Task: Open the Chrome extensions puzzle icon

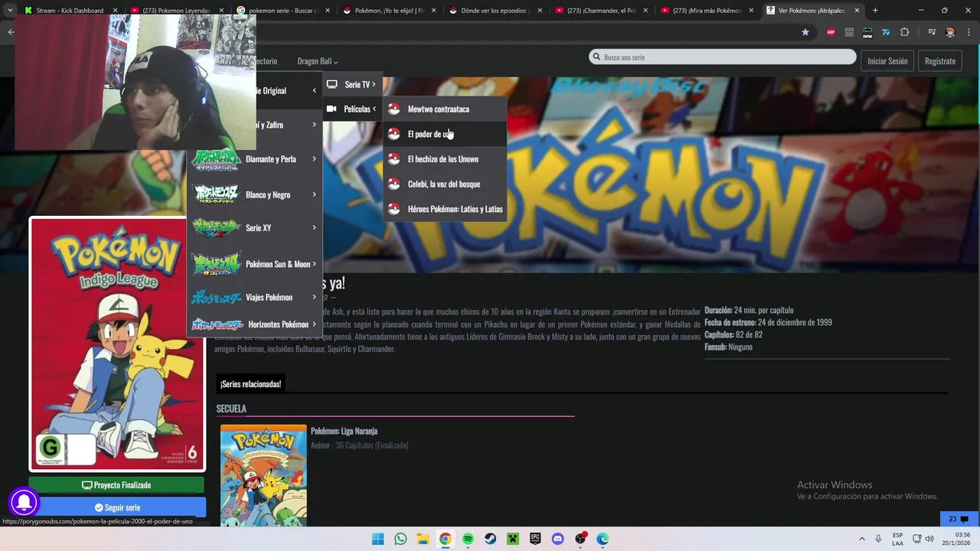Action: (x=904, y=32)
